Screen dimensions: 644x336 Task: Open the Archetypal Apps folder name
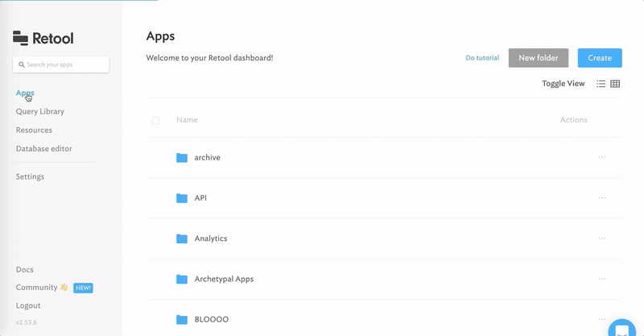point(224,279)
